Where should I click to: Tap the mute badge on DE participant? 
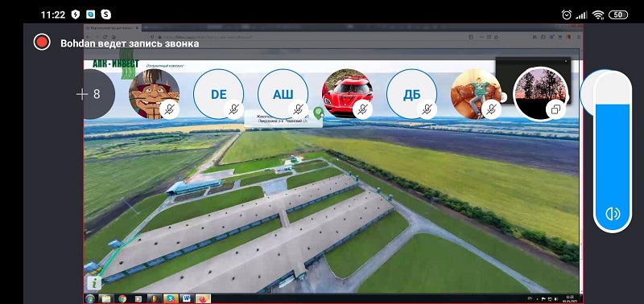(234, 109)
